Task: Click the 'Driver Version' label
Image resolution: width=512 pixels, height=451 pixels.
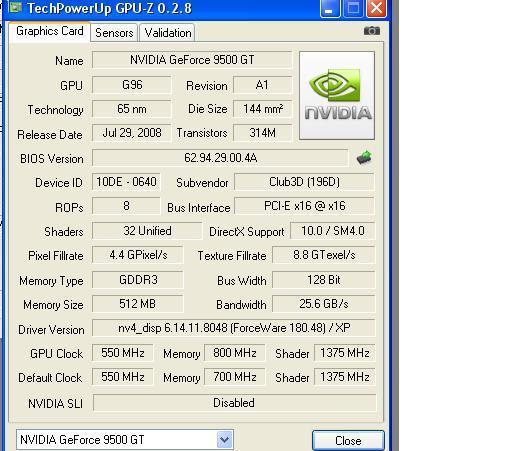Action: point(51,330)
